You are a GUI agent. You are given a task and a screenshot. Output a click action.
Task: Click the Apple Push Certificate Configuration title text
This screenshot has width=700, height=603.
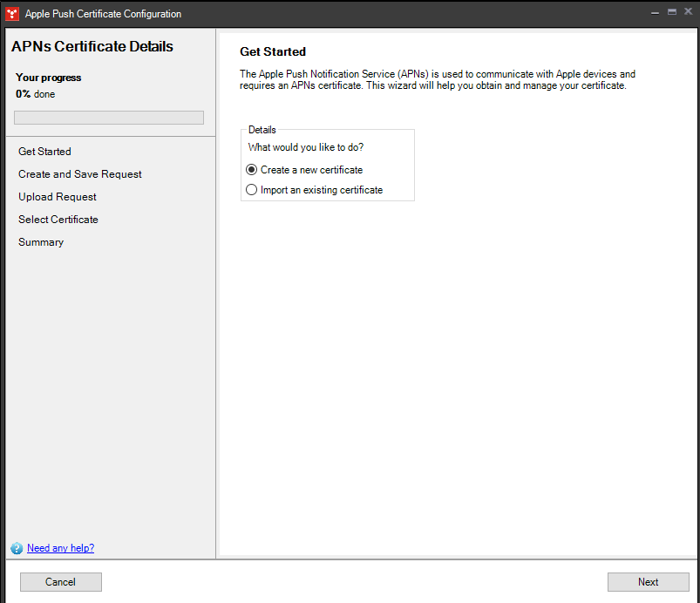tap(103, 13)
